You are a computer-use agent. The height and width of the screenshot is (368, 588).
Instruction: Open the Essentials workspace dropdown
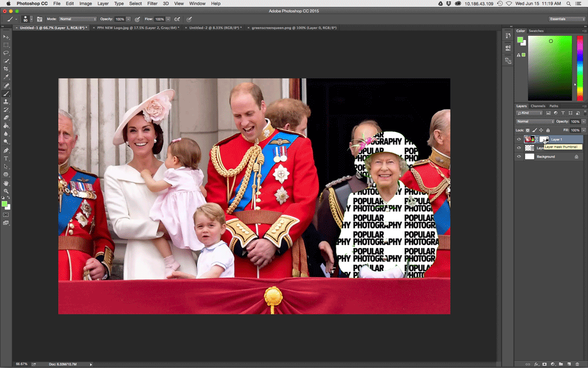click(567, 19)
